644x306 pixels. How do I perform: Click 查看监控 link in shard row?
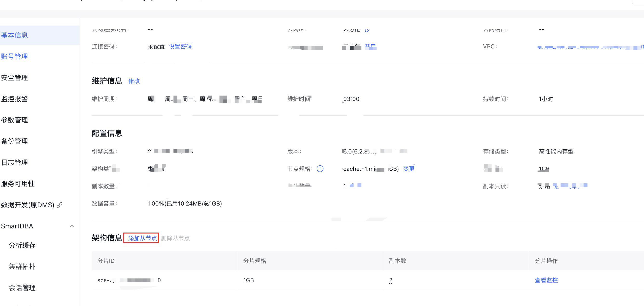pos(546,280)
